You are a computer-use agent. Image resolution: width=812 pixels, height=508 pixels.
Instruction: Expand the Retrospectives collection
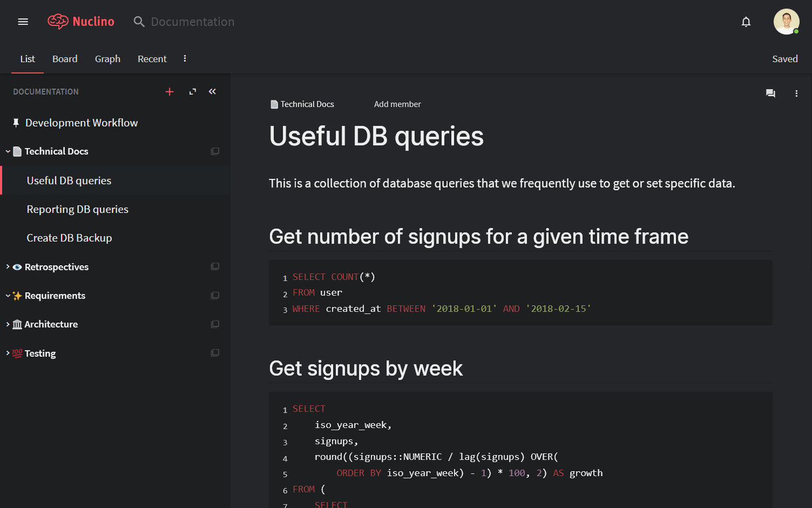click(8, 266)
